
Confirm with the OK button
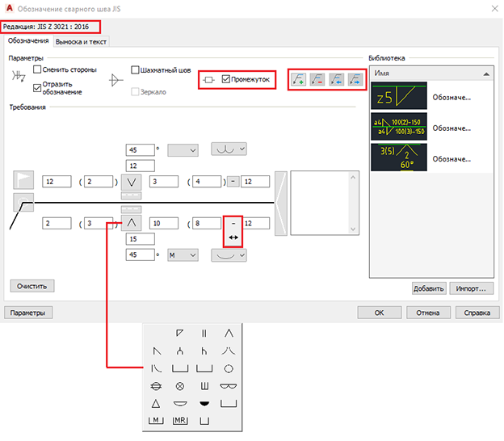pyautogui.click(x=380, y=313)
